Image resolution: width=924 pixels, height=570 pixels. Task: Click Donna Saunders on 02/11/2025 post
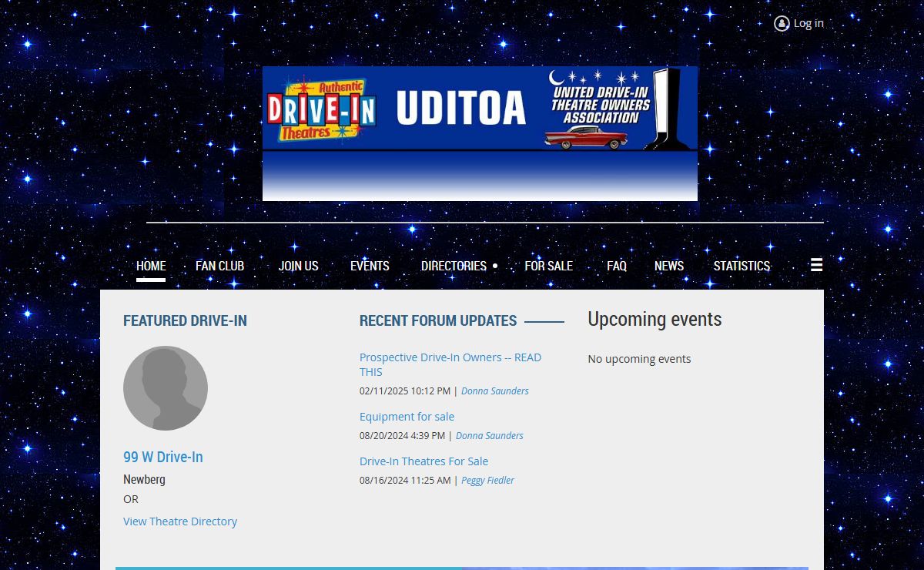pos(495,391)
